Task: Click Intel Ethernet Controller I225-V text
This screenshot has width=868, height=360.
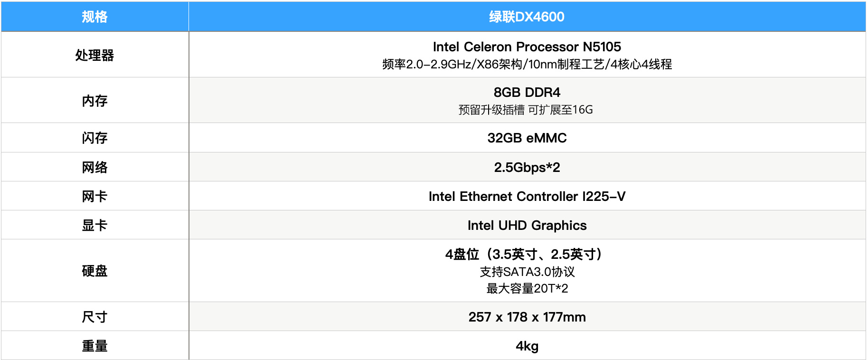Action: coord(527,196)
